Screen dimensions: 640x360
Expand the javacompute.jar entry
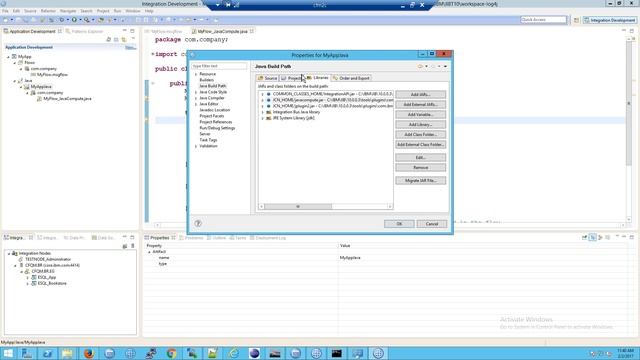[x=262, y=100]
